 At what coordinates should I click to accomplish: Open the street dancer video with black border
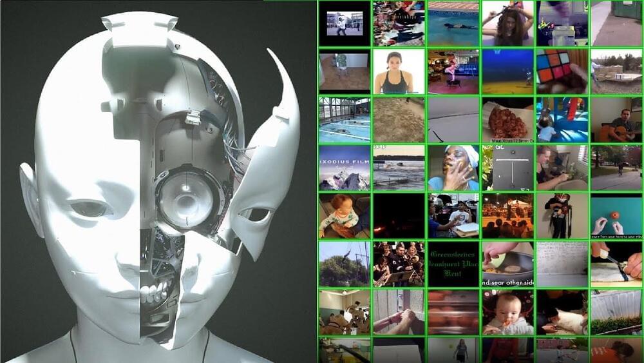coord(345,24)
